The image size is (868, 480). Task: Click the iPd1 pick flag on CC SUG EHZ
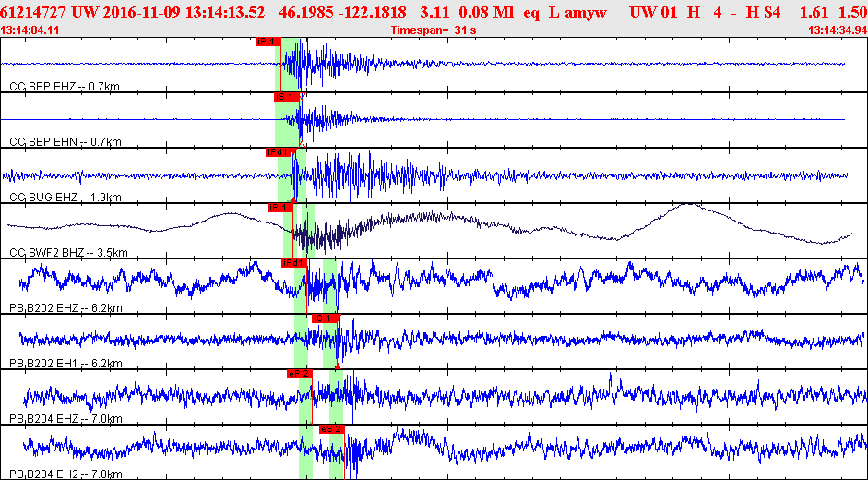[x=279, y=152]
